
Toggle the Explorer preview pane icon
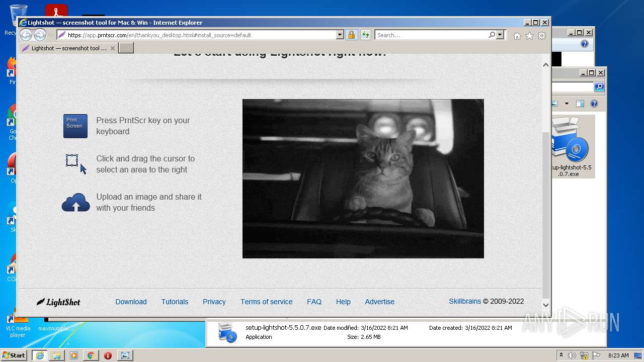point(580,104)
